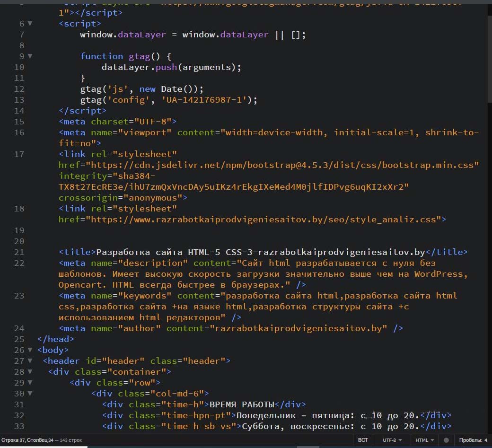Fold the header element at line 27
This screenshot has width=492, height=448.
[x=30, y=361]
